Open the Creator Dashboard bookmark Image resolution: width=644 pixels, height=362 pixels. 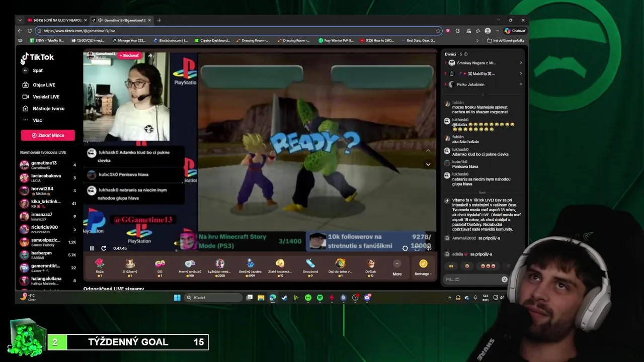click(211, 40)
